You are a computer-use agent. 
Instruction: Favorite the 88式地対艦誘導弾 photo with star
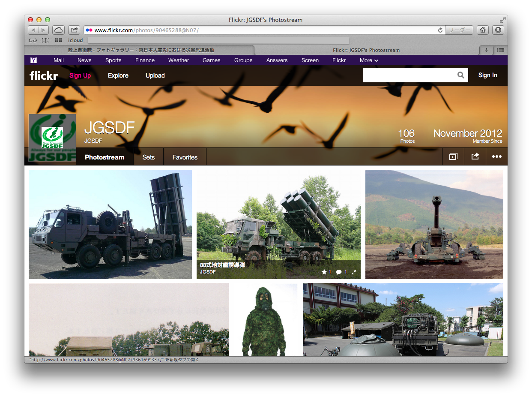pos(324,272)
